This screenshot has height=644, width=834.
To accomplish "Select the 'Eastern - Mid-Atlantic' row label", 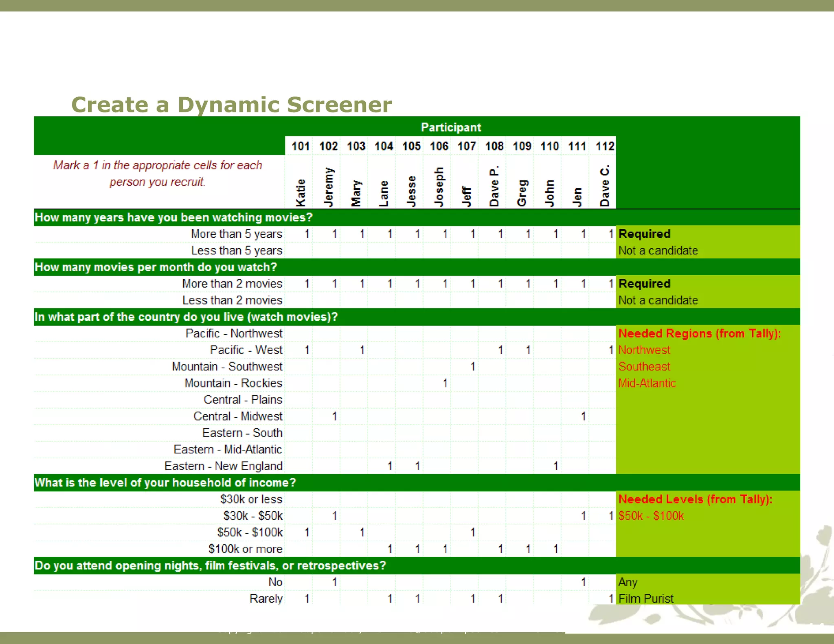I will pyautogui.click(x=228, y=450).
